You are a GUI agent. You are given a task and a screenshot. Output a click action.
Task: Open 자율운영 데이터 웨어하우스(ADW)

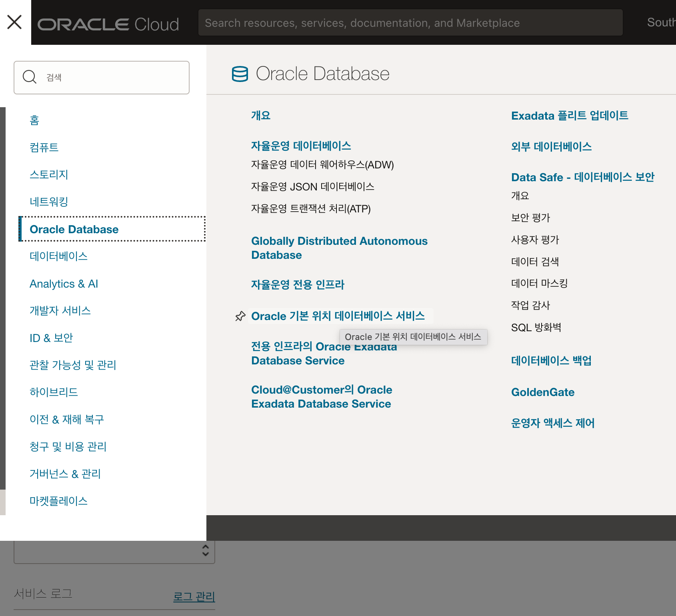[x=322, y=164]
